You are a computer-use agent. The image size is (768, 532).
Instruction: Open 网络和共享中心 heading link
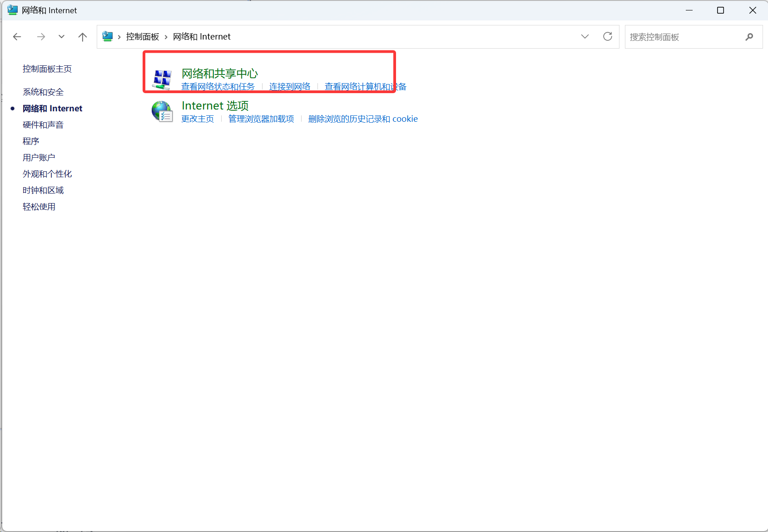click(219, 73)
